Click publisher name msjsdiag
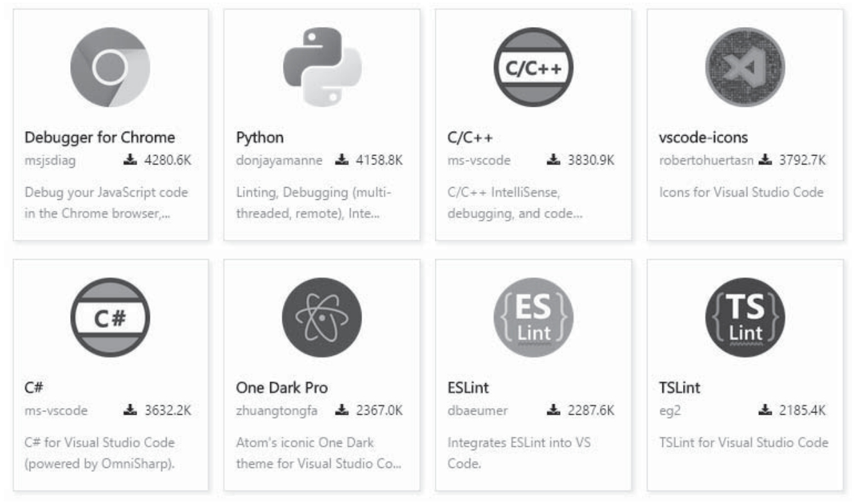 (50, 161)
